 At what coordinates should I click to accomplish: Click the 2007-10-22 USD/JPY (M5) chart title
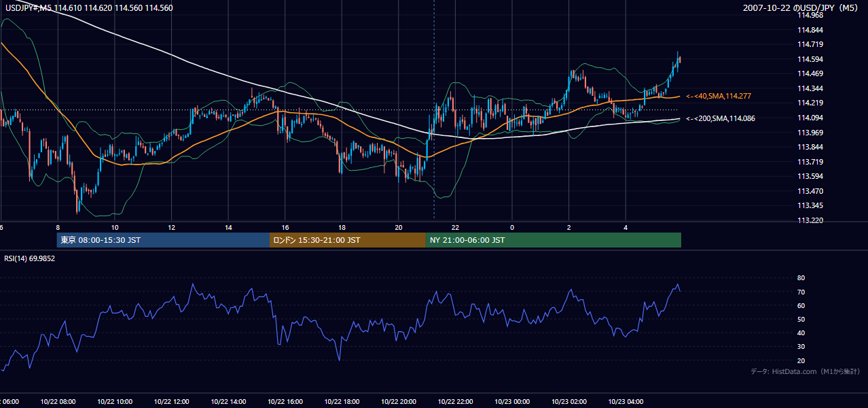click(801, 8)
